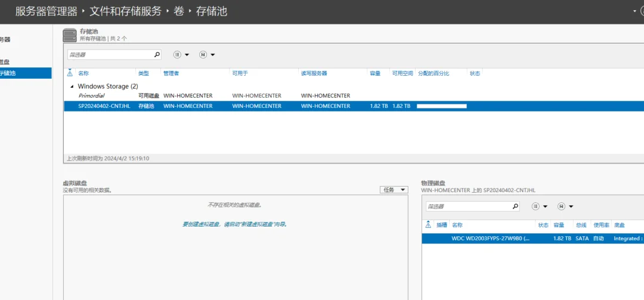This screenshot has height=300, width=644.
Task: Click 存储池 in the title breadcrumb
Action: [212, 11]
